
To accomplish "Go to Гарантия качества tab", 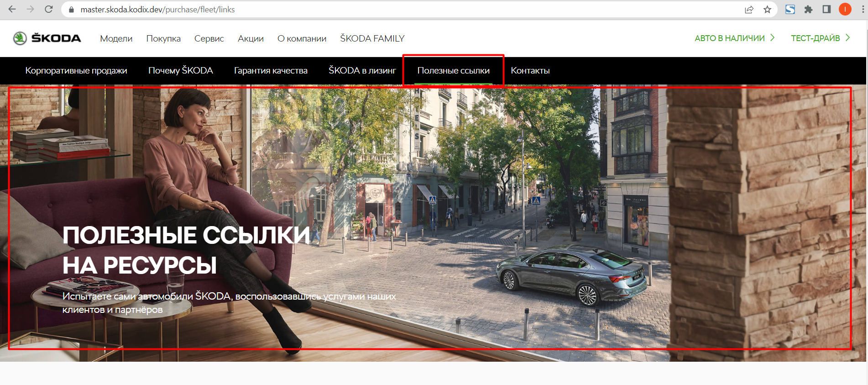I will tap(271, 70).
